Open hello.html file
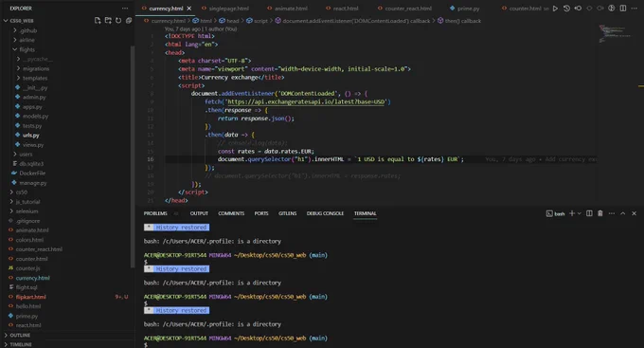This screenshot has width=644, height=348. (27, 306)
